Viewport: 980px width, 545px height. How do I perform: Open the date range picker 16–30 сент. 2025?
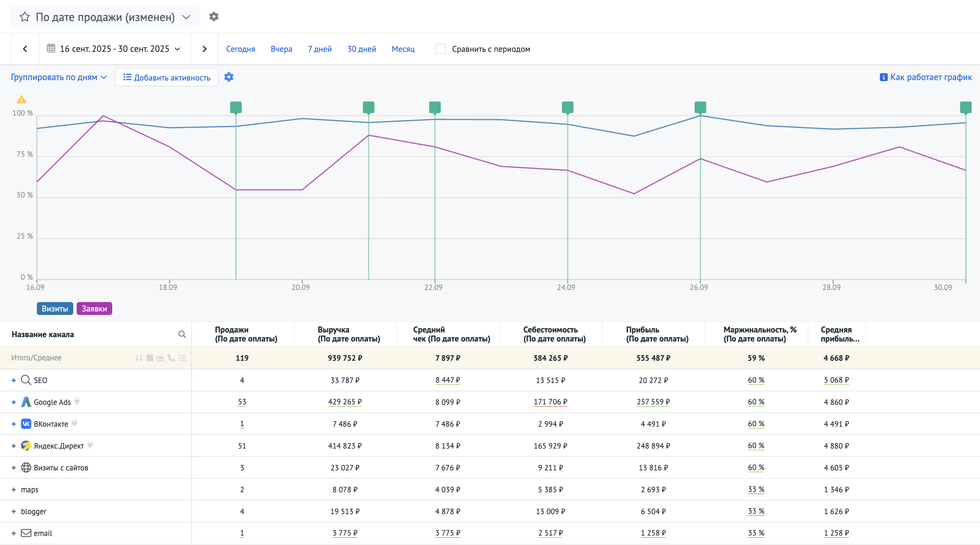[114, 49]
